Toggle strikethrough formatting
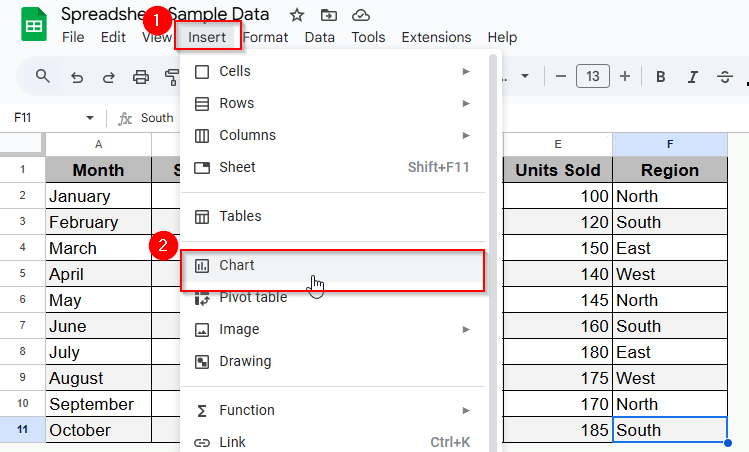The width and height of the screenshot is (749, 452). point(725,76)
